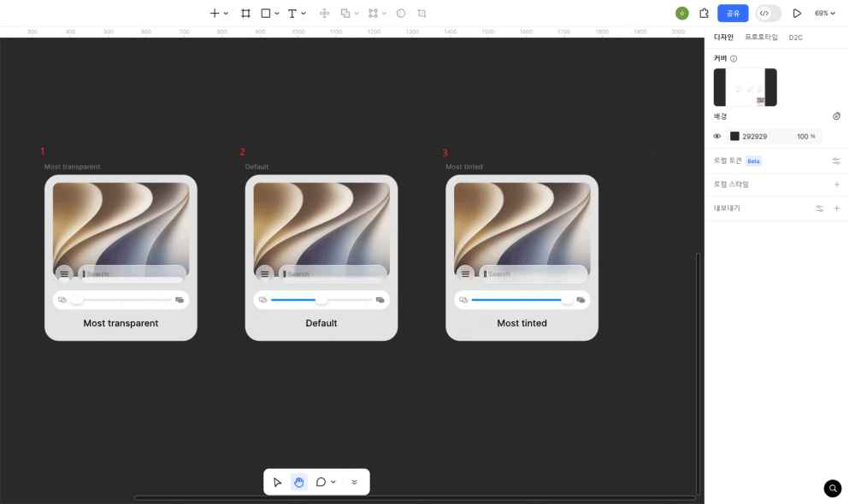The width and height of the screenshot is (849, 504).
Task: Switch to the D2C tab
Action: coord(795,38)
